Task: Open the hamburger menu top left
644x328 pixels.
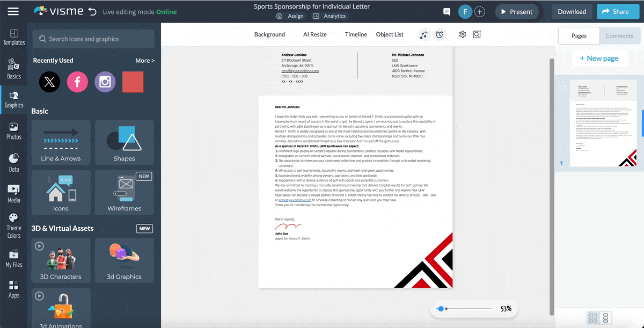Action: pyautogui.click(x=13, y=11)
